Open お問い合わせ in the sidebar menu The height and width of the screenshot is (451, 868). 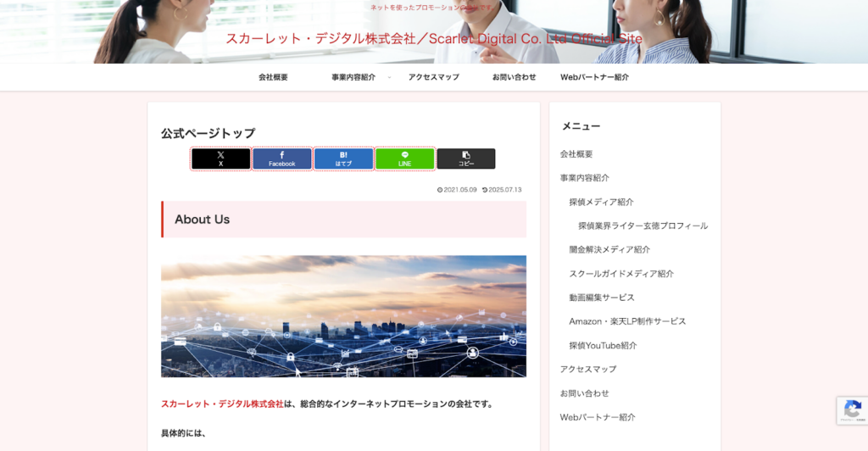coord(585,393)
